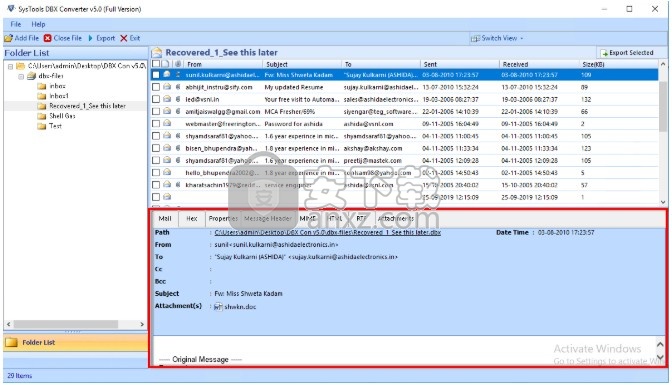Click the envelope icon in bisen_bhupendra row

[167, 148]
